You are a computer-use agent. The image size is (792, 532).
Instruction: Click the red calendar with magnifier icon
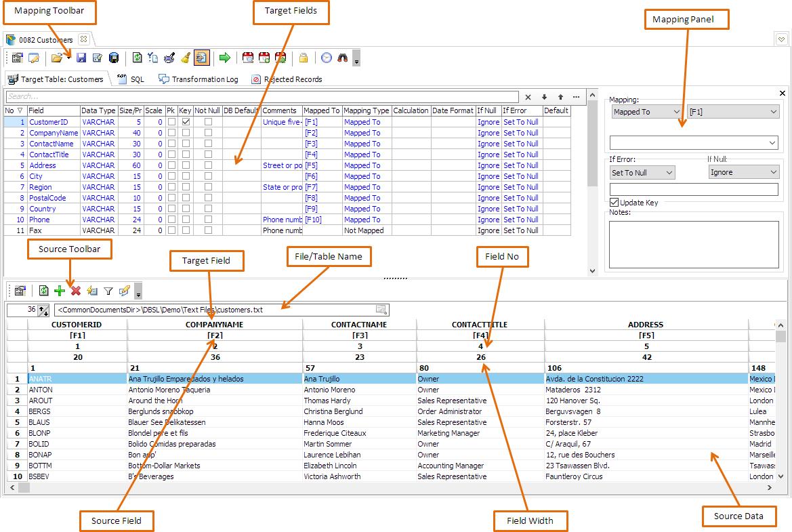pyautogui.click(x=247, y=58)
